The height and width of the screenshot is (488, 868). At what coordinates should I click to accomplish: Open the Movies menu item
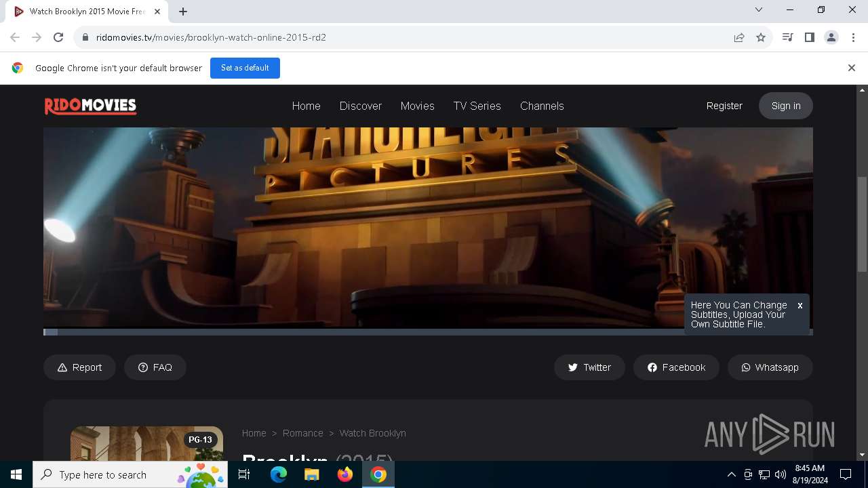(x=417, y=106)
